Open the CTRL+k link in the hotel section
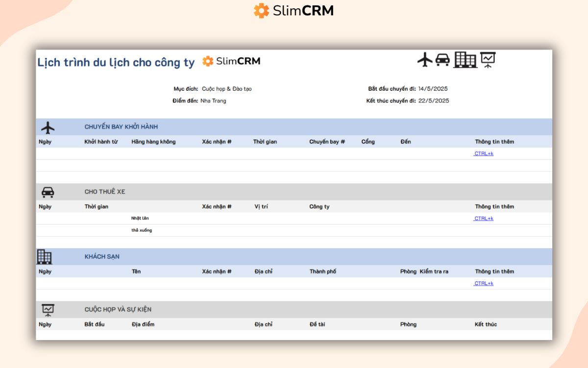 (x=484, y=283)
